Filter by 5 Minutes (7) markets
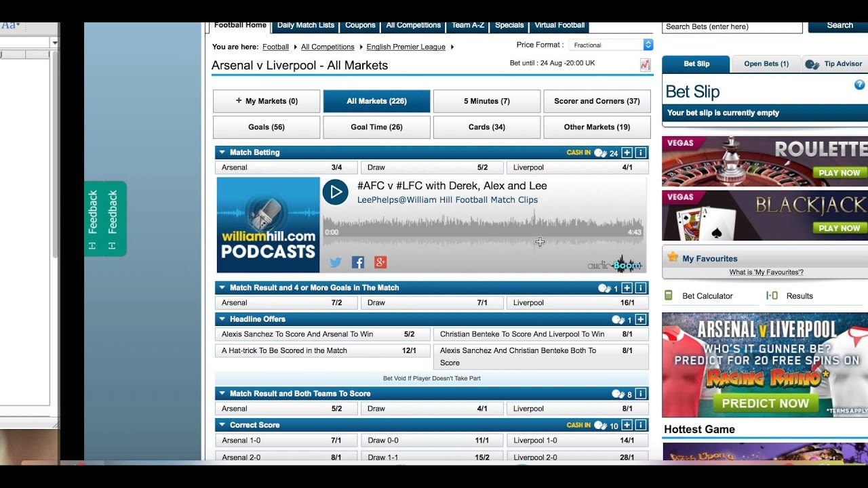Screen dimensions: 868x488 click(487, 101)
